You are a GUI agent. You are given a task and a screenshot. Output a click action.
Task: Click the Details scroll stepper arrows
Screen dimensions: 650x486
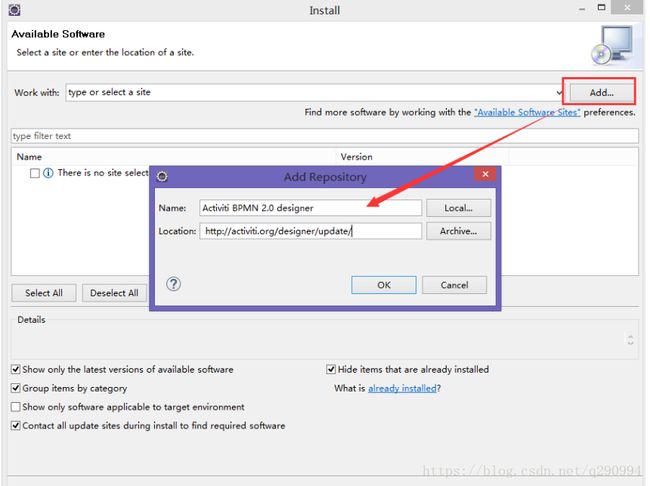pyautogui.click(x=630, y=340)
